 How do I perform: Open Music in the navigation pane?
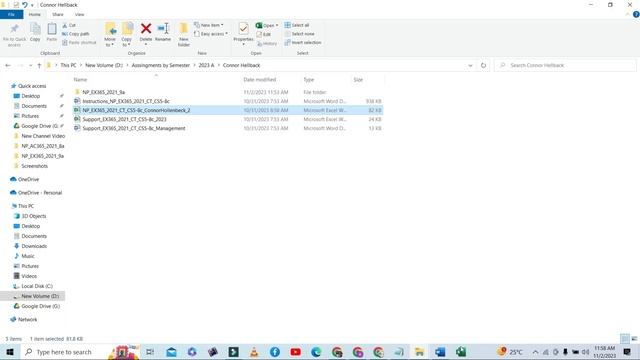pyautogui.click(x=28, y=256)
